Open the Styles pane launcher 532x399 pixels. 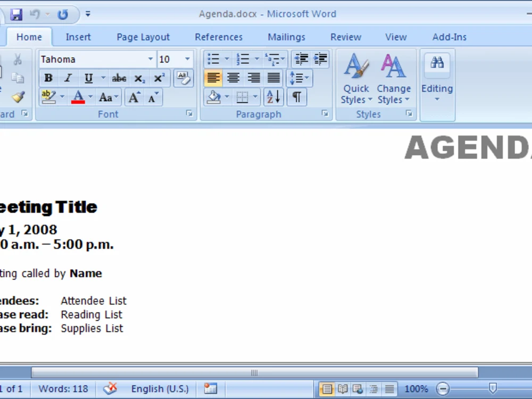(x=409, y=113)
